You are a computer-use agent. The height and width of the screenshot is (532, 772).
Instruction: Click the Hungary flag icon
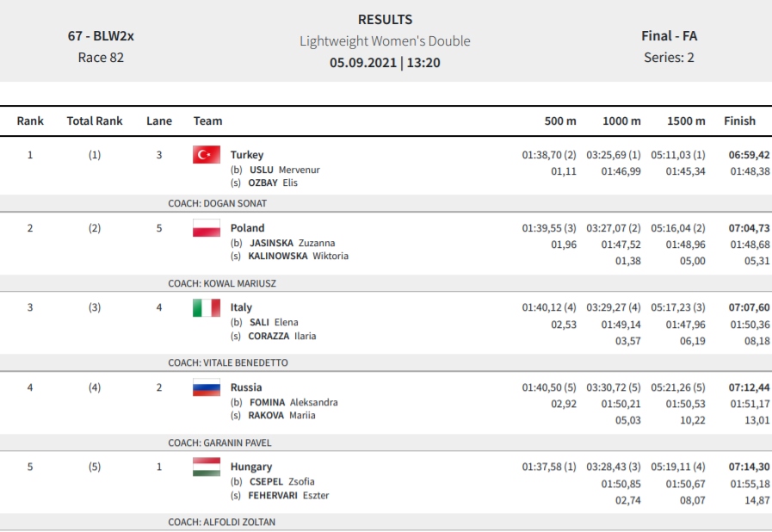pyautogui.click(x=207, y=467)
